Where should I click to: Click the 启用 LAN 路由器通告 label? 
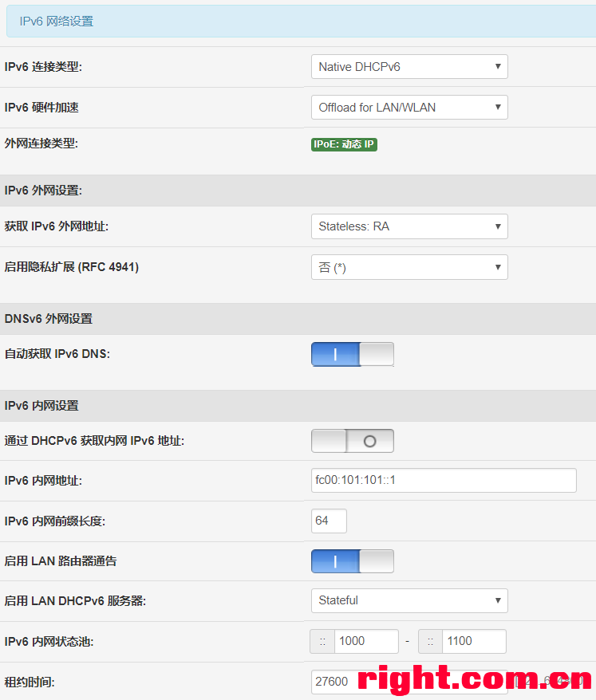click(61, 561)
